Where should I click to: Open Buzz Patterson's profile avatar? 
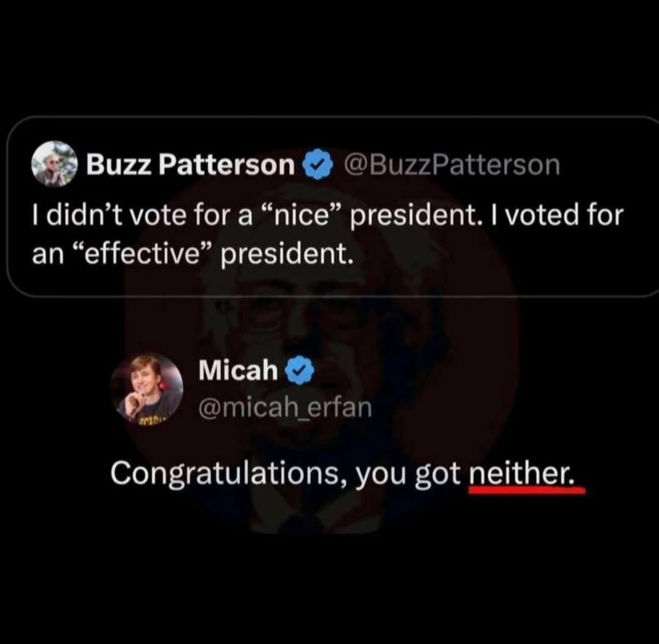pyautogui.click(x=56, y=163)
